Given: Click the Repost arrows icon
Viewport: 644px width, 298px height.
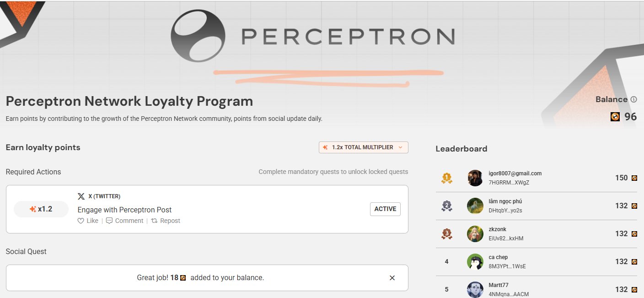Looking at the screenshot, I should pos(155,221).
